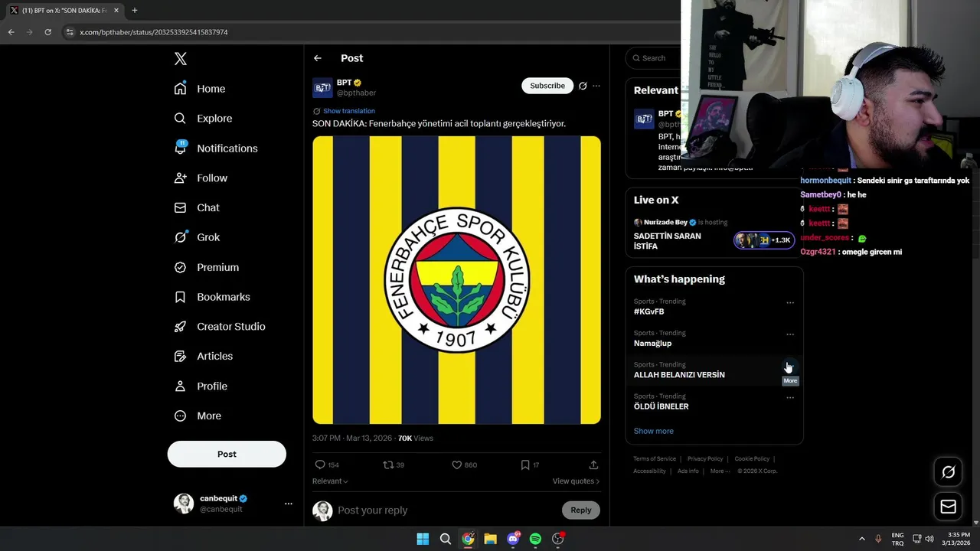Open the floating messages envelope button
This screenshot has width=980, height=551.
(x=948, y=507)
